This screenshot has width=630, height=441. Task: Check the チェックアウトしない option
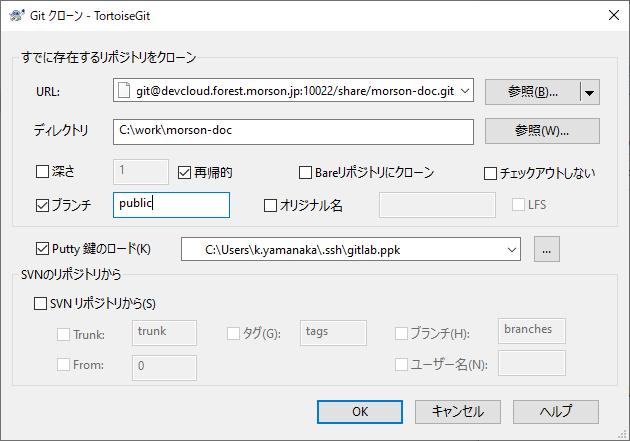(490, 172)
